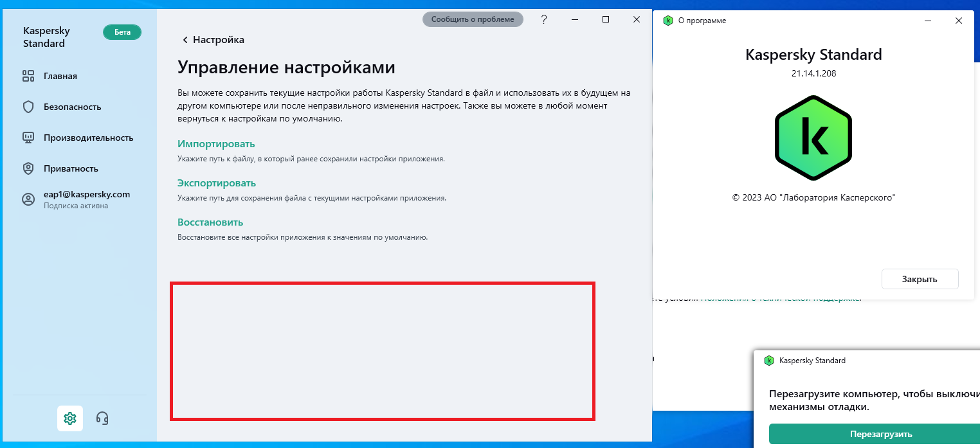Click the Управление настройками heading
The width and height of the screenshot is (980, 448).
click(x=286, y=67)
